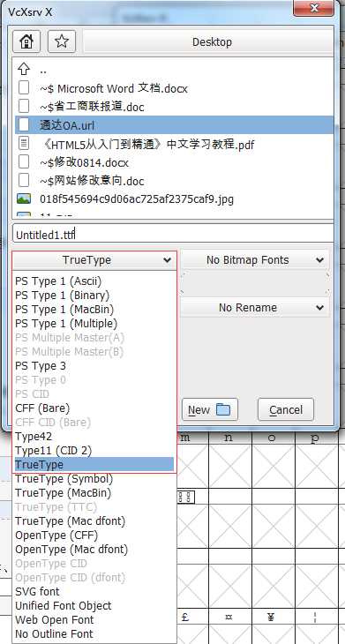Image resolution: width=345 pixels, height=644 pixels.
Task: Select the ~$网站修改意向.doc file
Action: point(92,181)
